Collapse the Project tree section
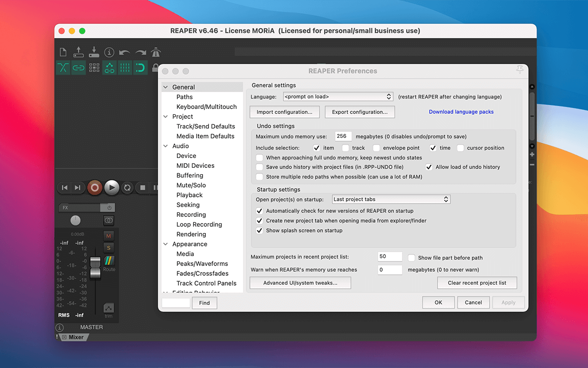 click(166, 117)
